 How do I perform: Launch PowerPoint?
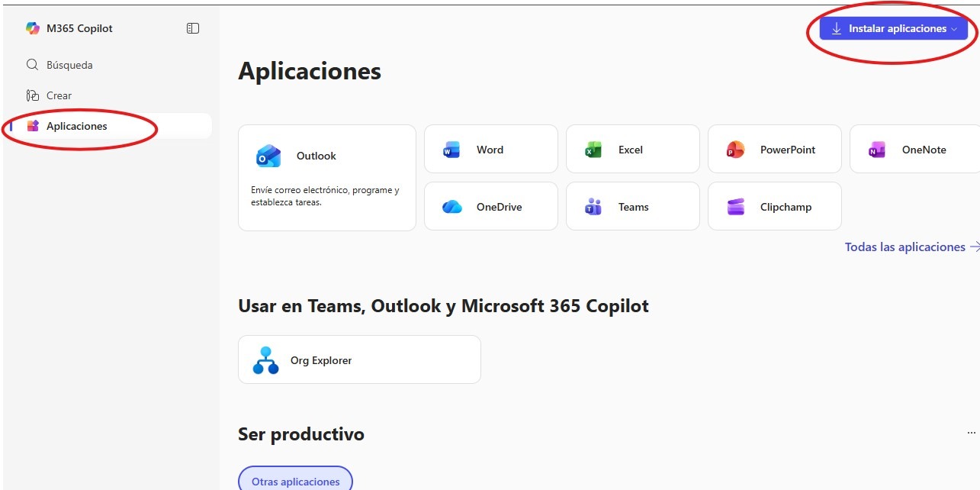(x=774, y=149)
